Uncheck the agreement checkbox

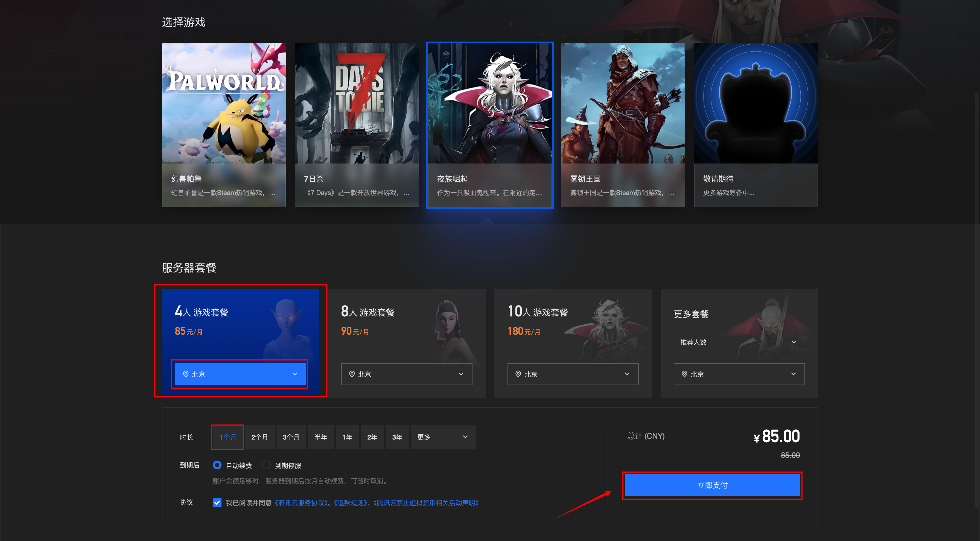coord(217,503)
